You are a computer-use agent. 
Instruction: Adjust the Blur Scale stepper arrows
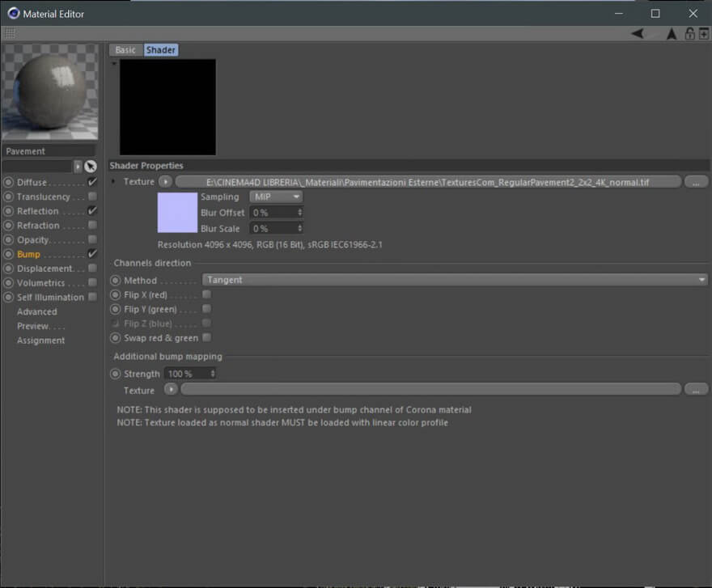pyautogui.click(x=299, y=228)
